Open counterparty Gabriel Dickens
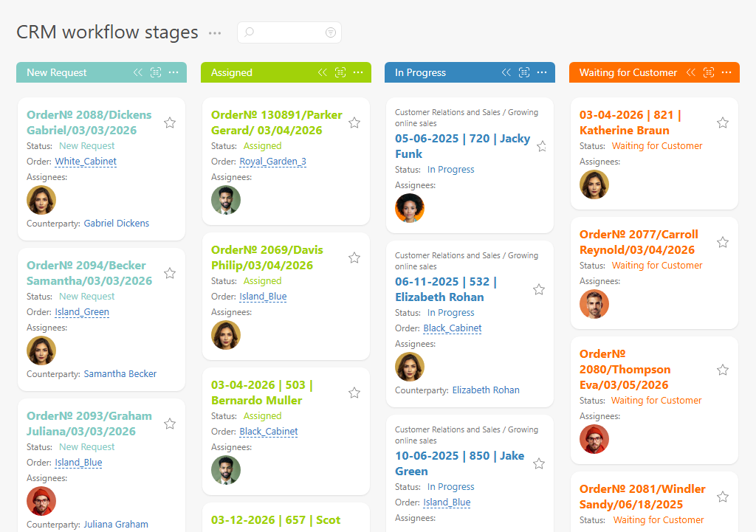This screenshot has height=532, width=756. pyautogui.click(x=117, y=223)
